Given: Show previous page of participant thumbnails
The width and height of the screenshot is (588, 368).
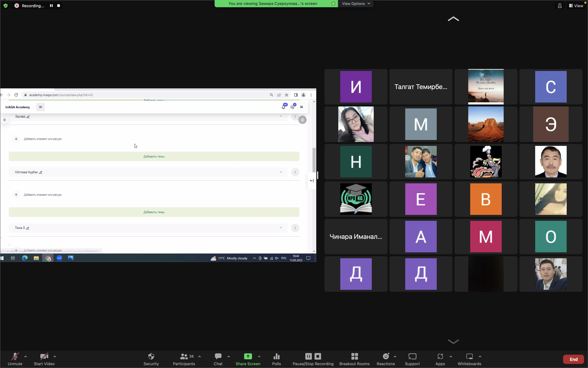Looking at the screenshot, I should click(453, 19).
